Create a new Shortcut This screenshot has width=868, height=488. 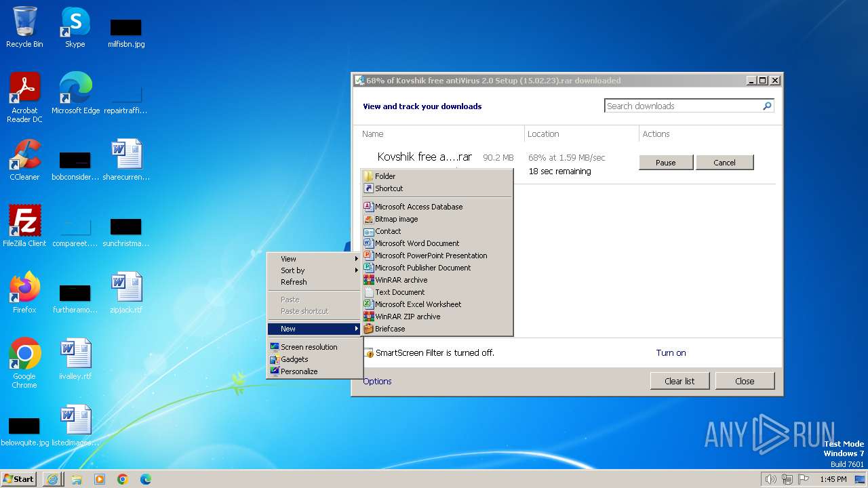437,188
